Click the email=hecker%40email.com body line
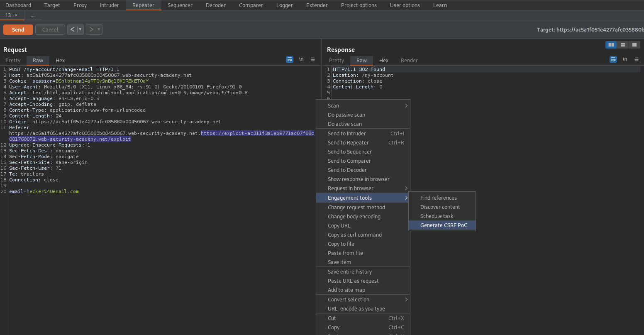This screenshot has height=335, width=644. pyautogui.click(x=44, y=191)
